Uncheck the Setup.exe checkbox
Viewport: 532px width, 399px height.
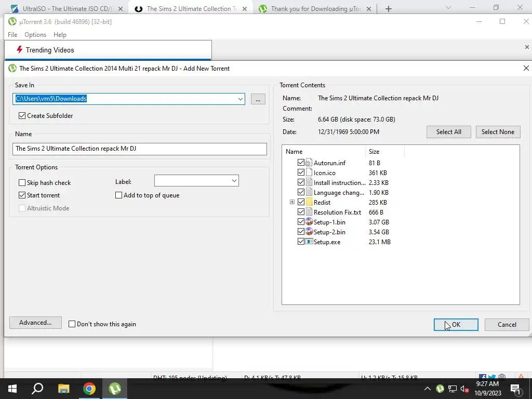click(301, 241)
